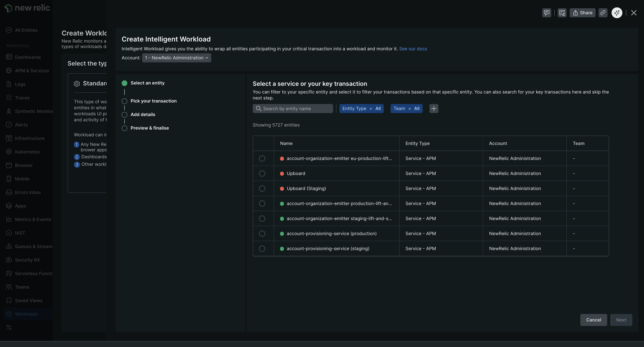Open the Account dropdown showing NewRelic Administration
The width and height of the screenshot is (644, 347).
(x=176, y=58)
